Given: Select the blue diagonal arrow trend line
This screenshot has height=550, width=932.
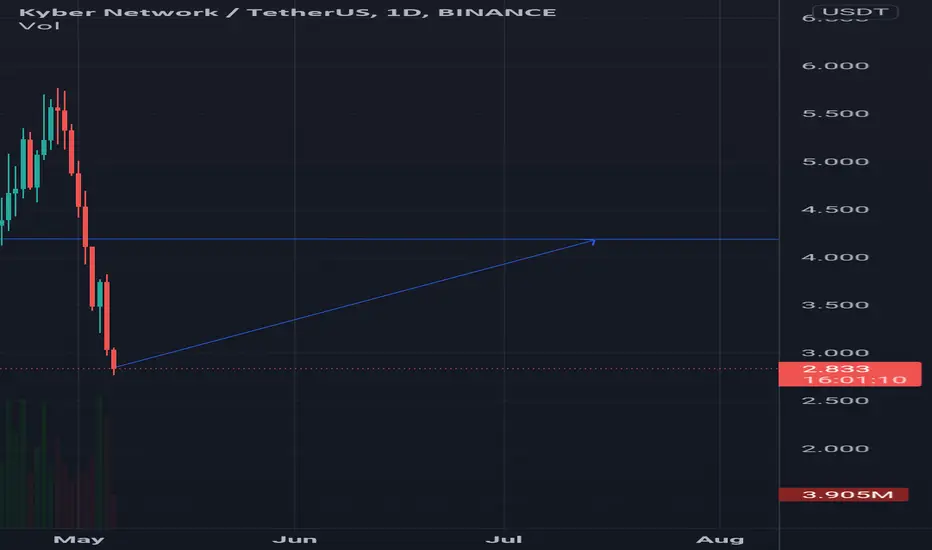Looking at the screenshot, I should [x=355, y=303].
